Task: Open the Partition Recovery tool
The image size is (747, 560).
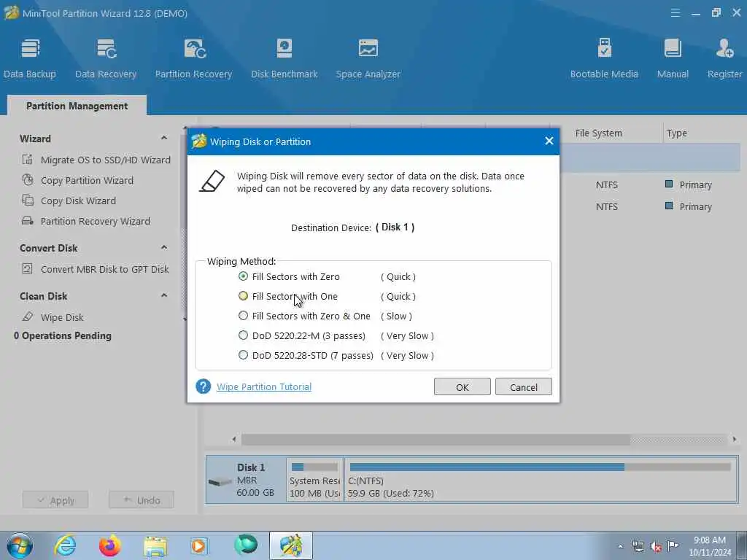Action: (x=193, y=58)
